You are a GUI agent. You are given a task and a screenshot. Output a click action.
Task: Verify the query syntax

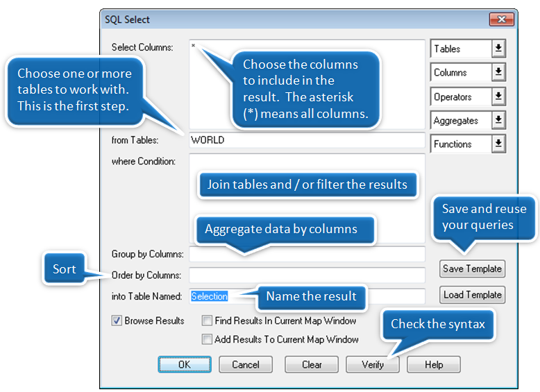pos(373,364)
